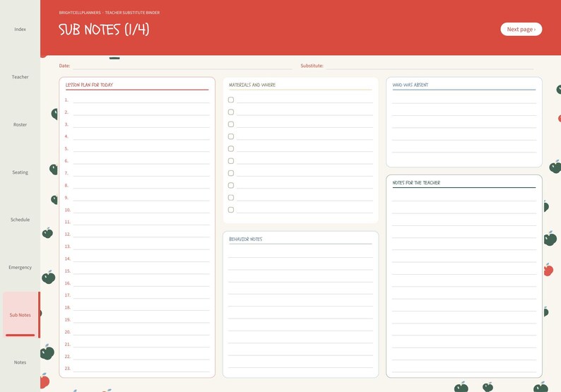Tick the third Materials and Where checkbox
561x392 pixels.
(x=231, y=124)
